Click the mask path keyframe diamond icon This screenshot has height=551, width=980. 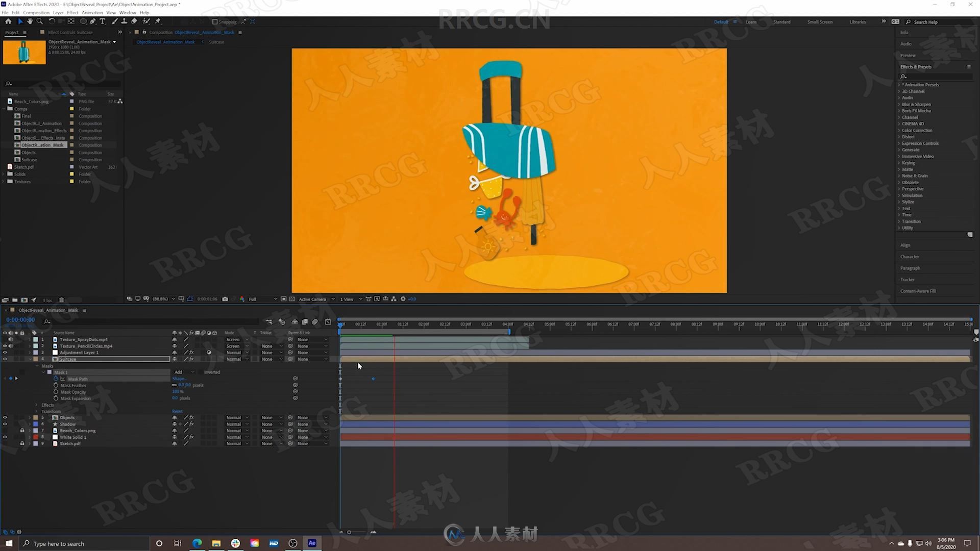pyautogui.click(x=374, y=378)
